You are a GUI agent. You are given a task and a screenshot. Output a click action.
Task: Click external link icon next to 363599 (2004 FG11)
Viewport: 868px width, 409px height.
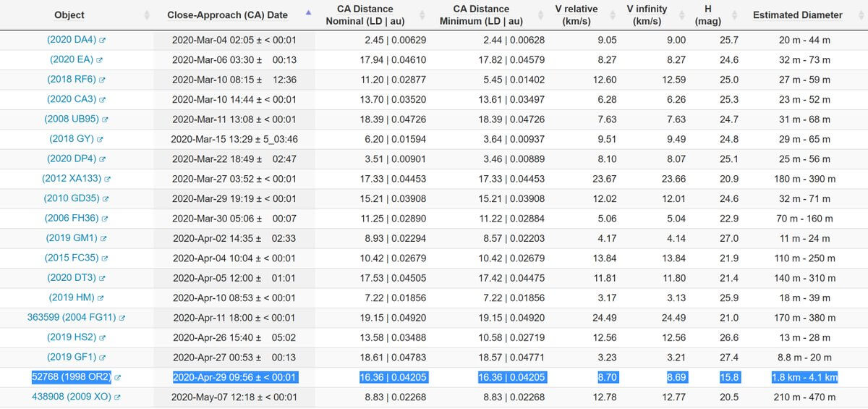pyautogui.click(x=122, y=318)
